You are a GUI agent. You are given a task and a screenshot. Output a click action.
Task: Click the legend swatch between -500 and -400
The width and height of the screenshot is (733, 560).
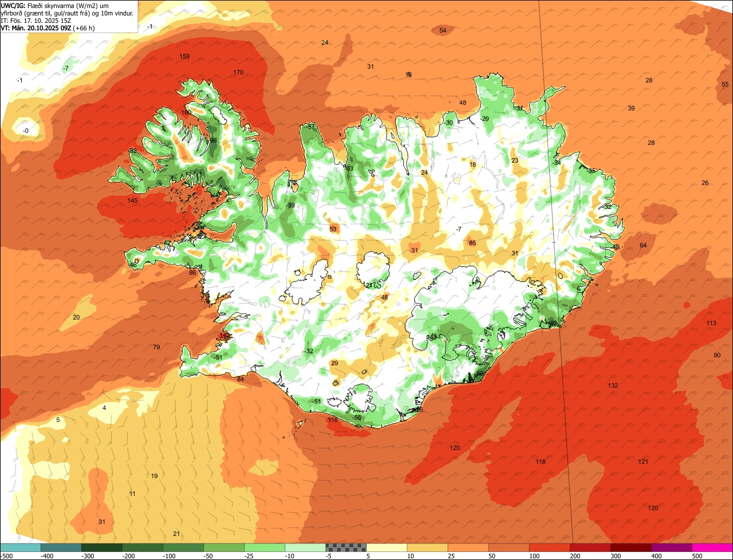click(21, 547)
